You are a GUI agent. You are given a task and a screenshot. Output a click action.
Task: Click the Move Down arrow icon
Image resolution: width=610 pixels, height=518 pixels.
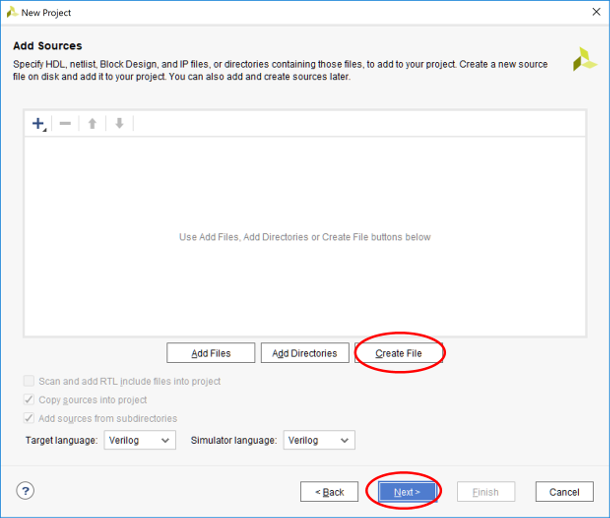(119, 124)
